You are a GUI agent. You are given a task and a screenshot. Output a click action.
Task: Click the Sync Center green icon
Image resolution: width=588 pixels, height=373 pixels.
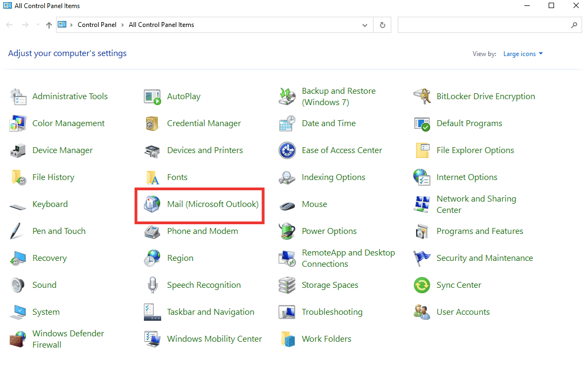(422, 285)
